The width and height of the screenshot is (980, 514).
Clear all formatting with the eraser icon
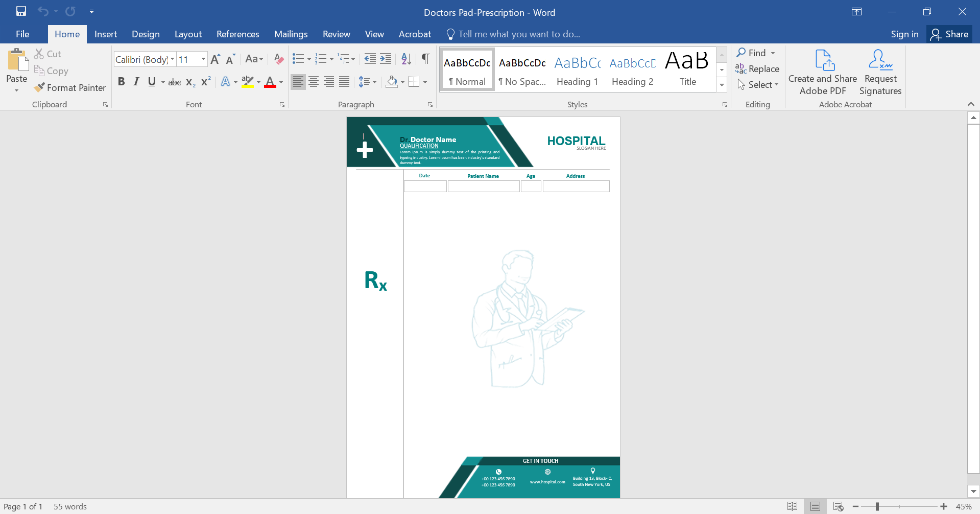278,59
